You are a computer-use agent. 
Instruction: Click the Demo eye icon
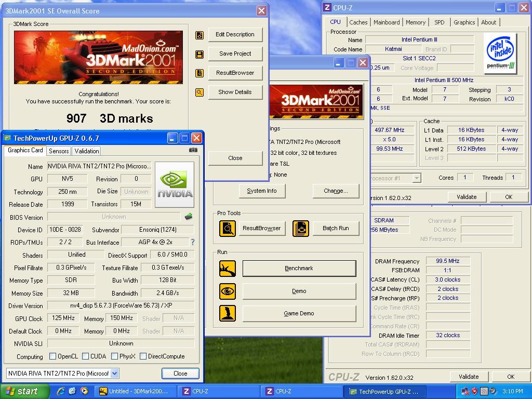pyautogui.click(x=228, y=291)
